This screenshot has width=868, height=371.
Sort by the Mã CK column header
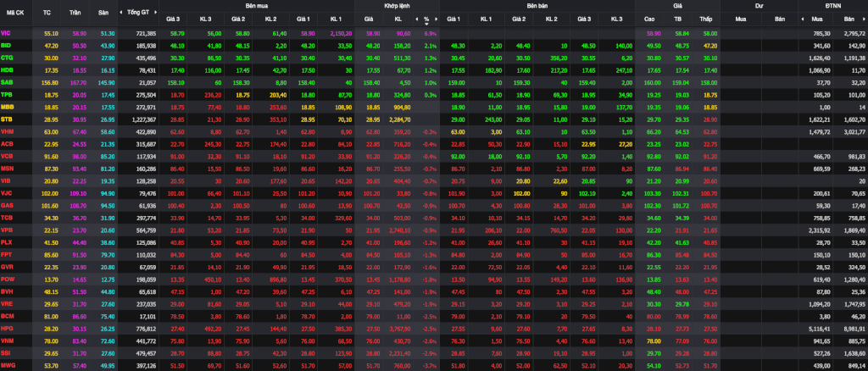coord(15,12)
